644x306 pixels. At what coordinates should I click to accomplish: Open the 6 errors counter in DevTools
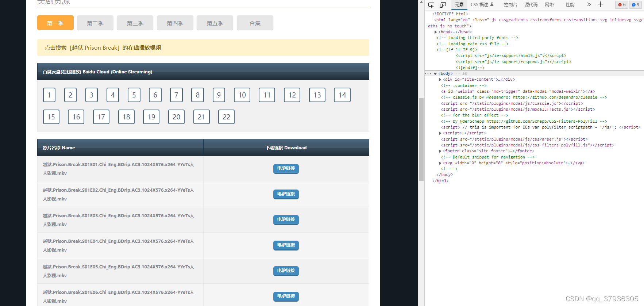pyautogui.click(x=622, y=5)
